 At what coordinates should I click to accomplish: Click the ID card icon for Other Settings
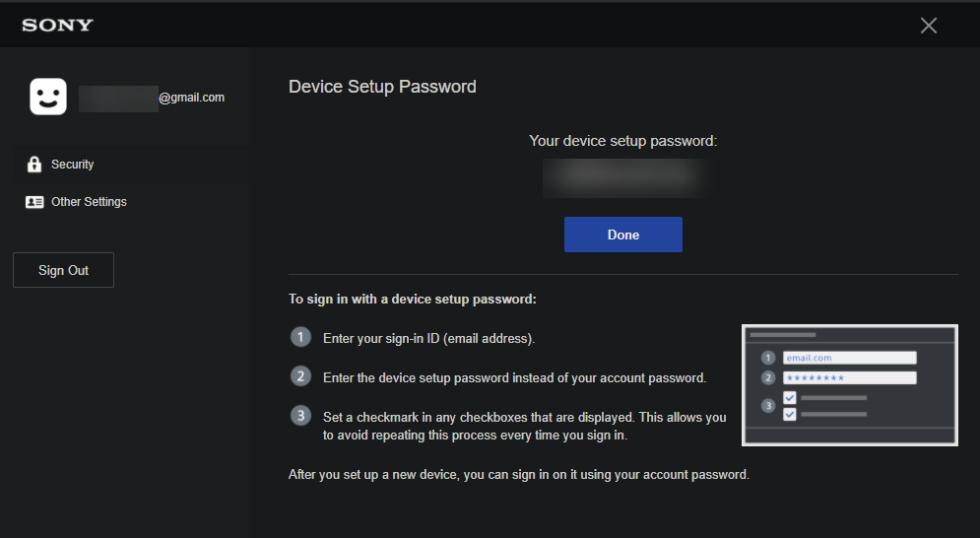[34, 202]
